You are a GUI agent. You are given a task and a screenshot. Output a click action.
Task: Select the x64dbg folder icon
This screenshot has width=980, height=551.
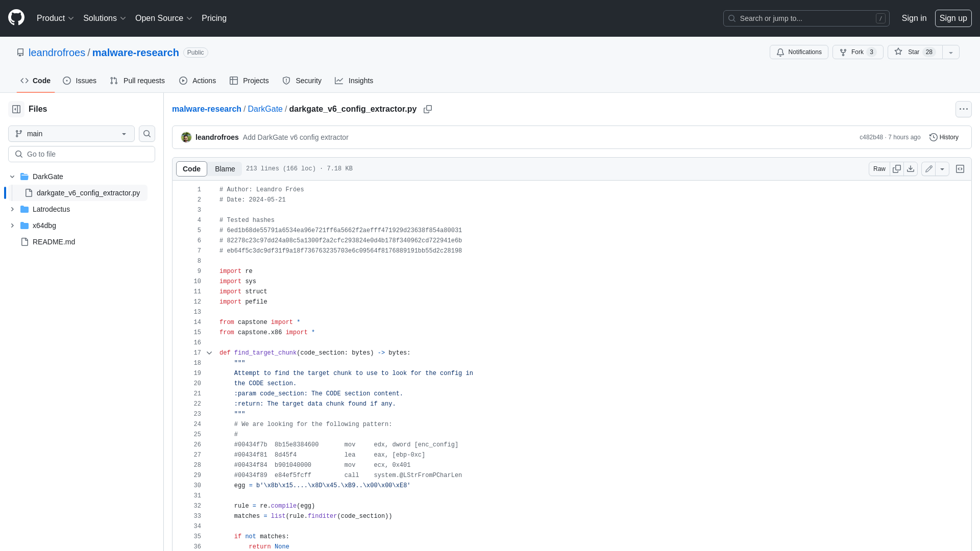[x=24, y=226]
